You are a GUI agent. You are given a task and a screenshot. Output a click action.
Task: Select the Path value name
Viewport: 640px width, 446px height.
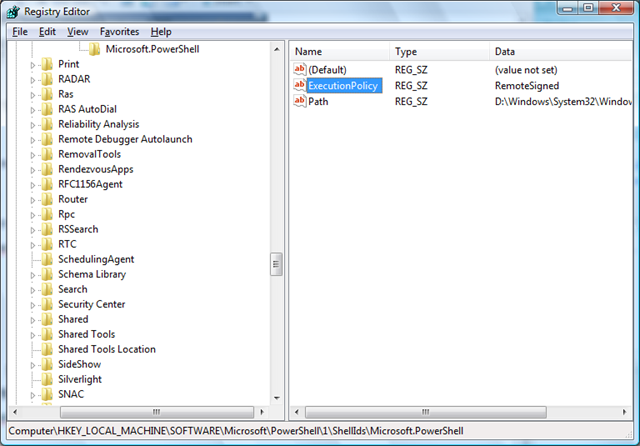318,102
